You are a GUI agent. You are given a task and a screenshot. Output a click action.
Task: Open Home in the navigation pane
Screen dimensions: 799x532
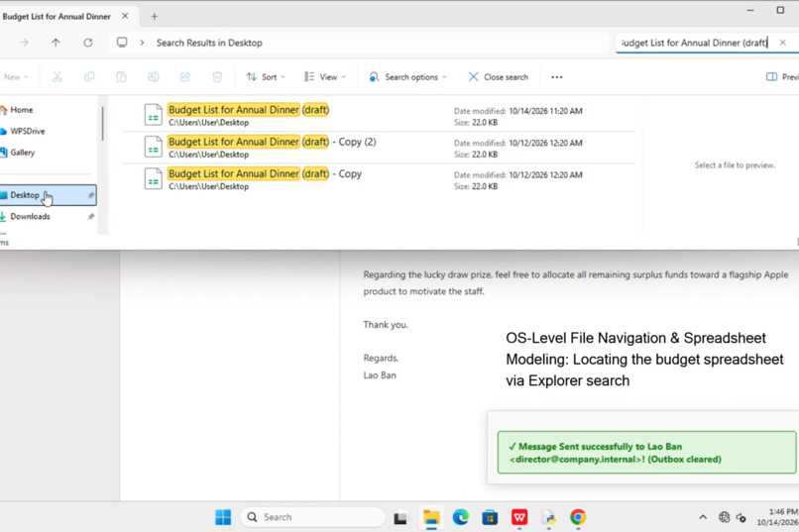[22, 109]
